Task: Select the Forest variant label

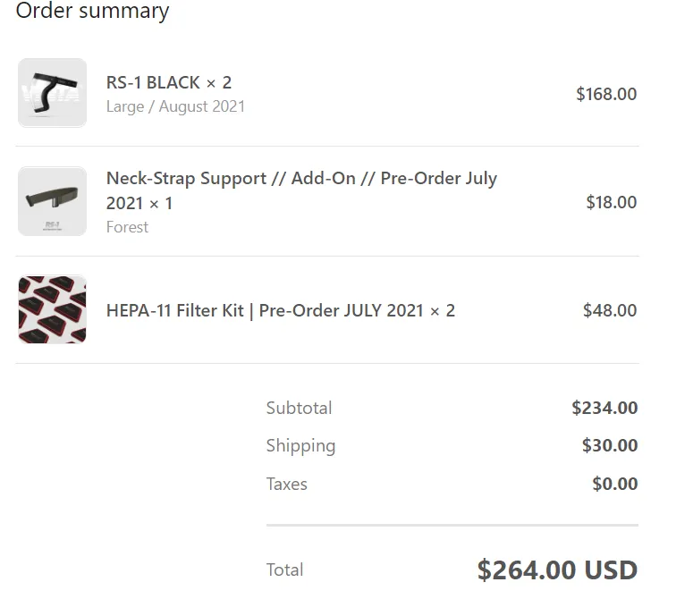Action: [127, 227]
